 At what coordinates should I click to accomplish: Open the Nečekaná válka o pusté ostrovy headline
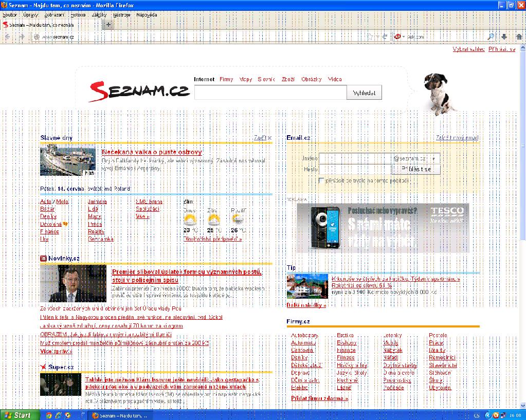pos(152,152)
